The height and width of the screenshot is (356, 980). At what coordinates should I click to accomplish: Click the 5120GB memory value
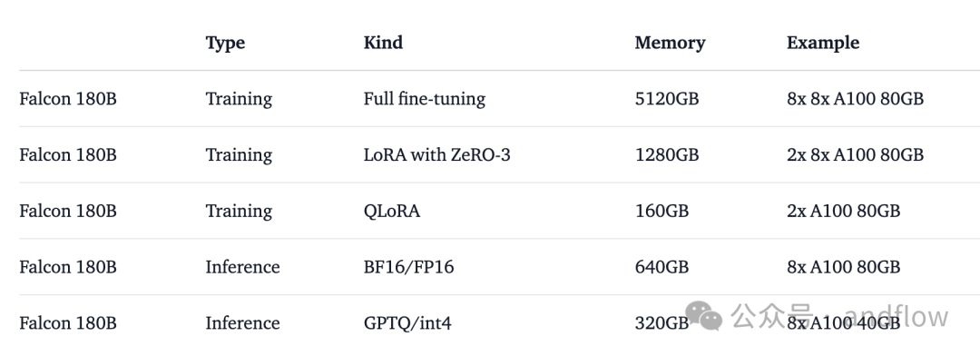click(667, 99)
